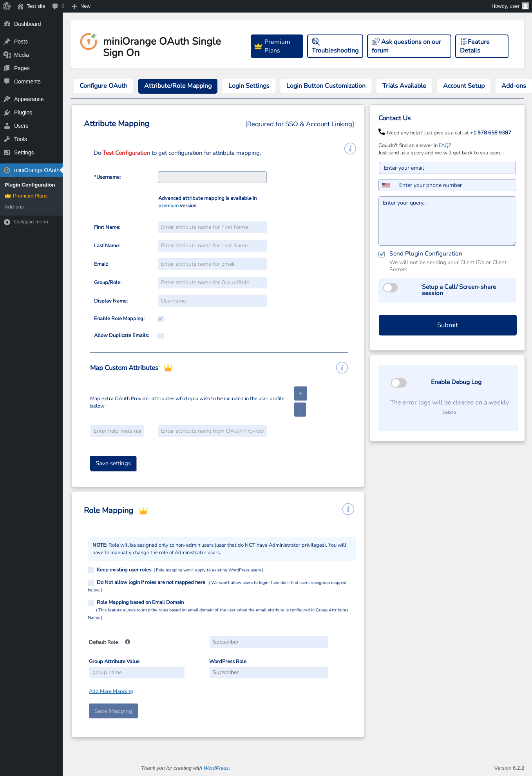Toggle Allow Duplicate Emails checkbox
Screen dimensions: 532x776
(x=161, y=335)
